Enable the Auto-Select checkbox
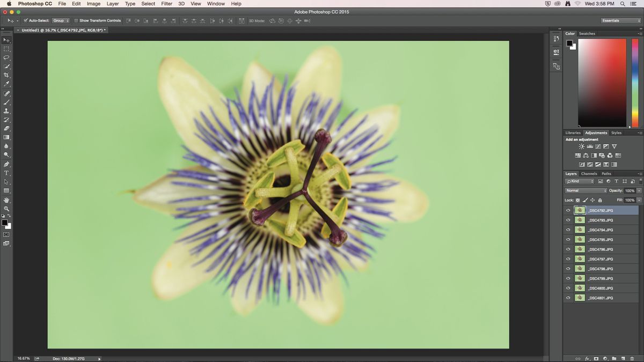The height and width of the screenshot is (362, 644). (25, 20)
